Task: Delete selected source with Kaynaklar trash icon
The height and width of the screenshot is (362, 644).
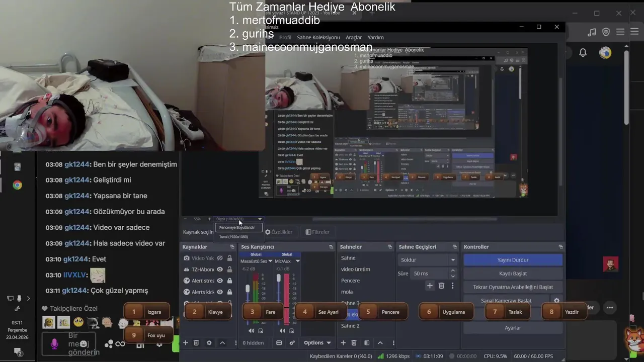Action: coord(196,343)
